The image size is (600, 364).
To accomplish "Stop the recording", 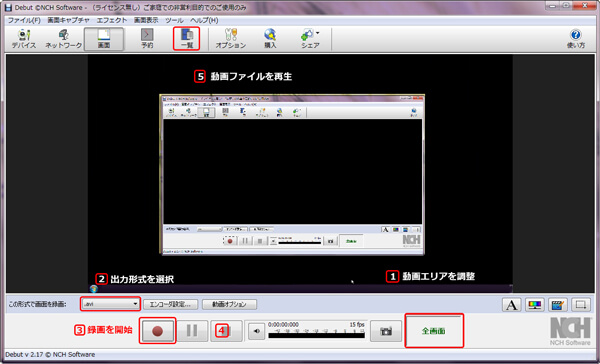I will [x=226, y=330].
